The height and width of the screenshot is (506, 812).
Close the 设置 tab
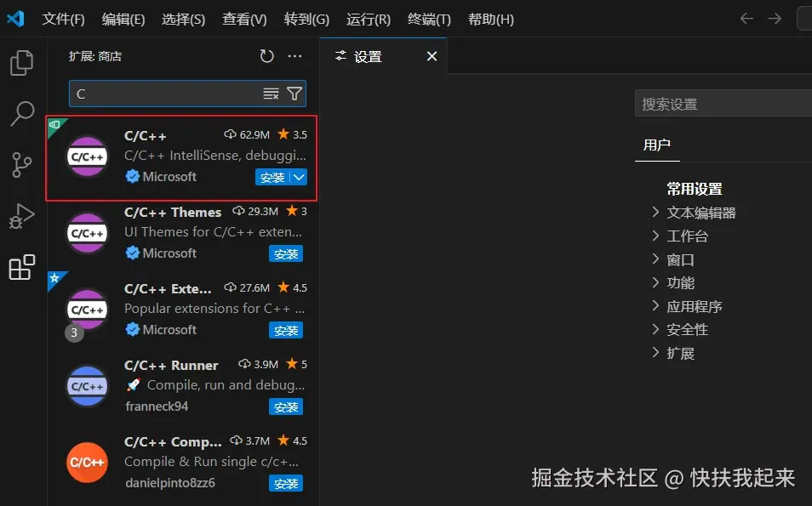coord(432,56)
